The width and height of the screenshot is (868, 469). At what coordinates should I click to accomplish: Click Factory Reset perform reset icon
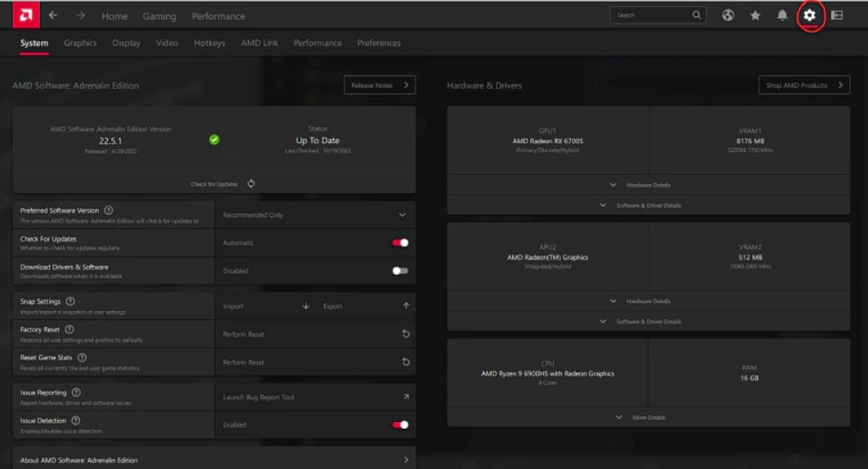pyautogui.click(x=406, y=334)
